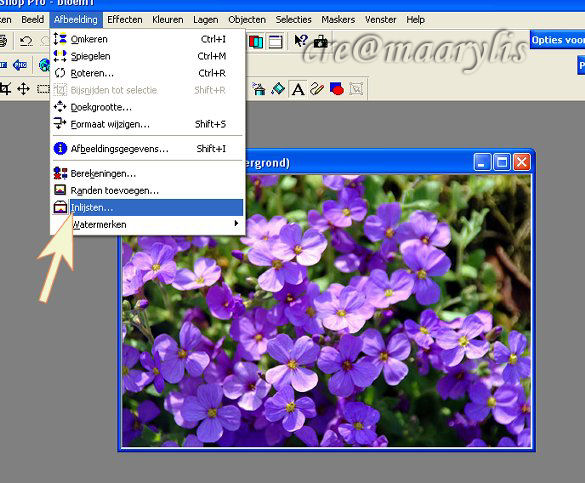Open the Help menu
The width and height of the screenshot is (585, 483).
click(415, 19)
